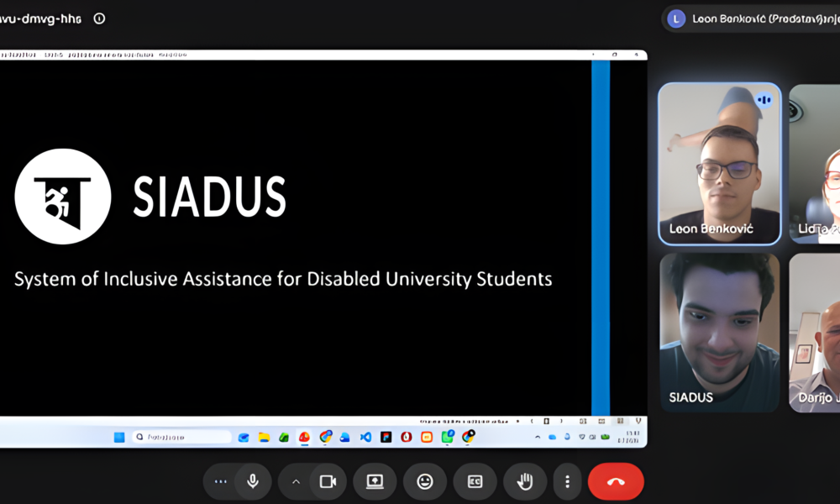
Task: Leave the call with red hang-up button
Action: tap(616, 481)
